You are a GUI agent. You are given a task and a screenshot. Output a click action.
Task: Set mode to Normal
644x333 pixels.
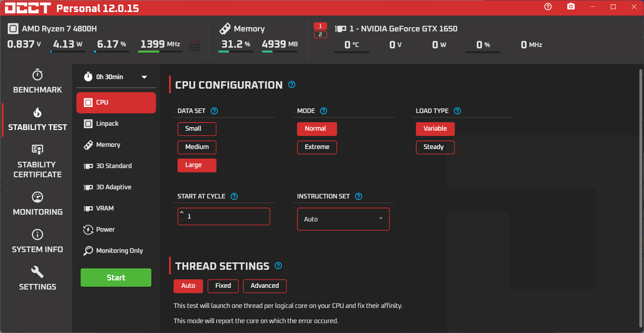tap(317, 129)
